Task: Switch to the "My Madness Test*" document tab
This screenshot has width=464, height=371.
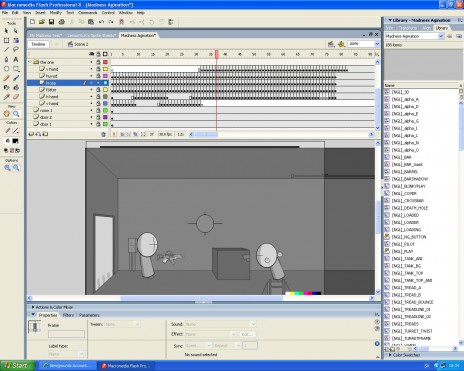Action: pos(45,35)
